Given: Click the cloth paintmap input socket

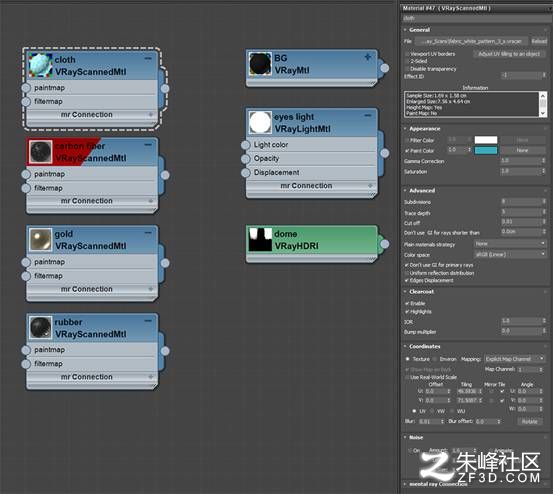Looking at the screenshot, I should point(26,88).
